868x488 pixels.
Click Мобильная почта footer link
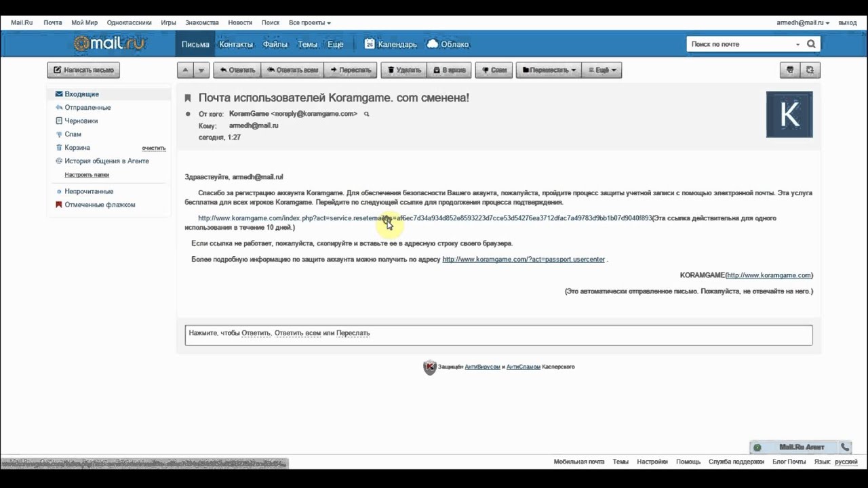578,462
